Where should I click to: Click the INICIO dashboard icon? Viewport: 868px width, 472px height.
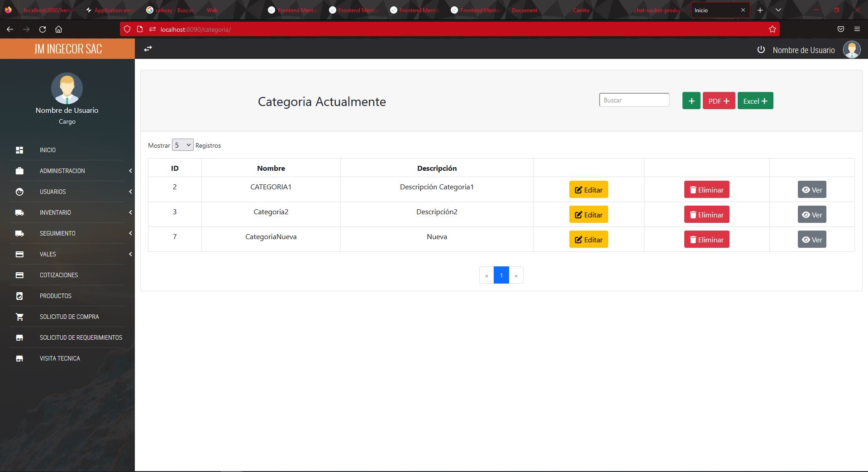[x=19, y=150]
